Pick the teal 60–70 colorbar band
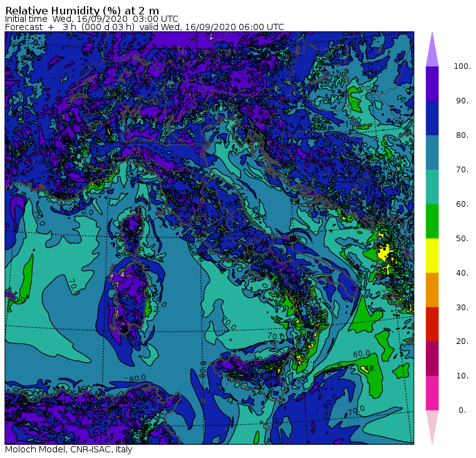Viewport: 476px width, 458px height. point(432,187)
